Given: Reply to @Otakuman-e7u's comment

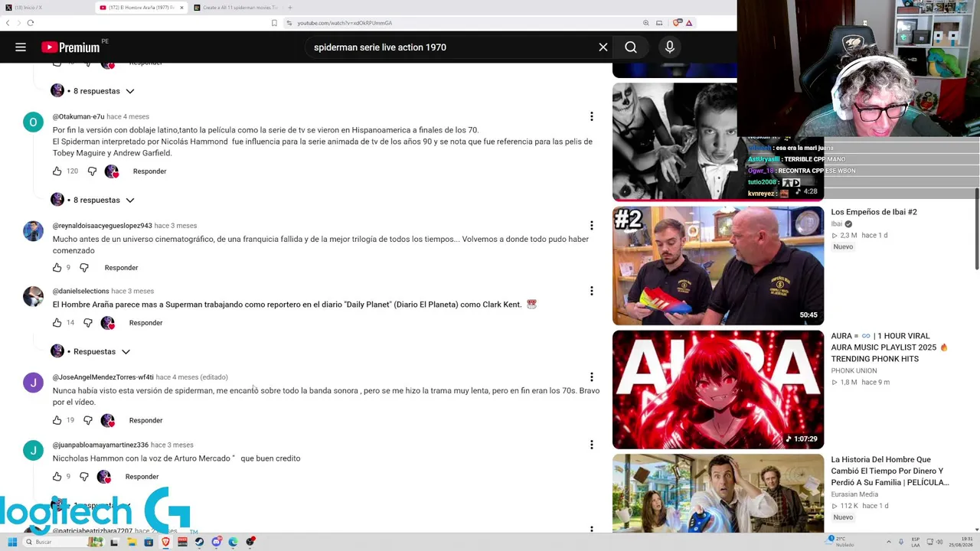Looking at the screenshot, I should click(x=149, y=171).
